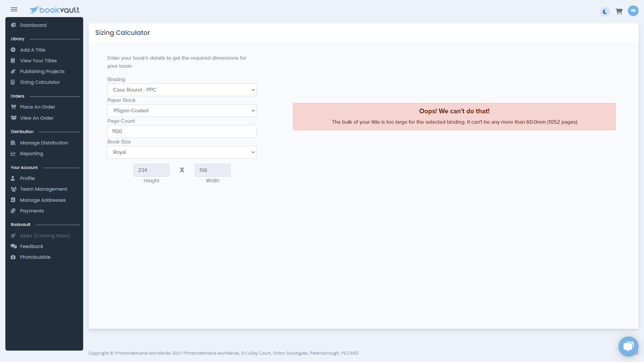The image size is (644, 362).
Task: Navigate to Manage Addresses
Action: click(13, 200)
